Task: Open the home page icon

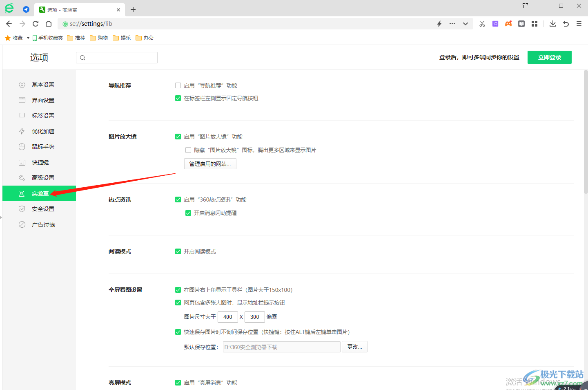Action: [x=49, y=24]
